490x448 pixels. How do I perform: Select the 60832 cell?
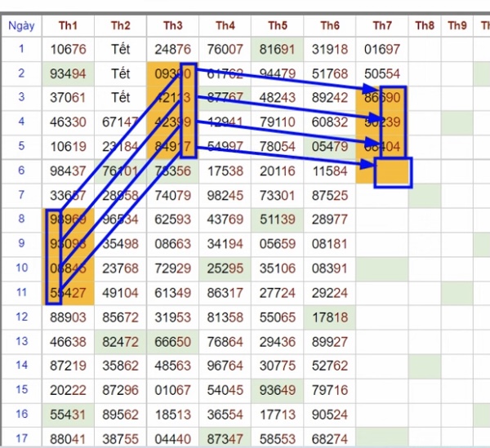[x=330, y=122]
